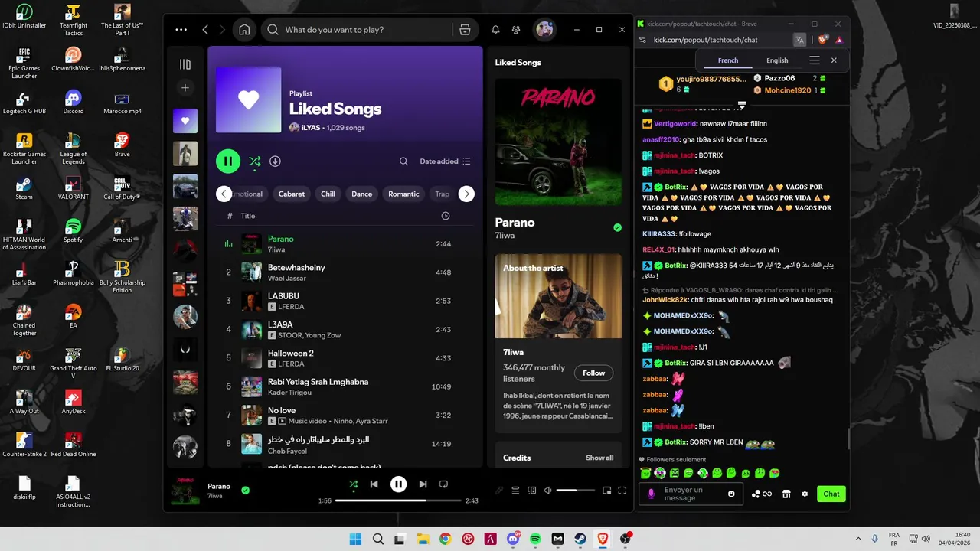Click artist link 'Wael Jassar'
The height and width of the screenshot is (551, 980).
coord(287,279)
